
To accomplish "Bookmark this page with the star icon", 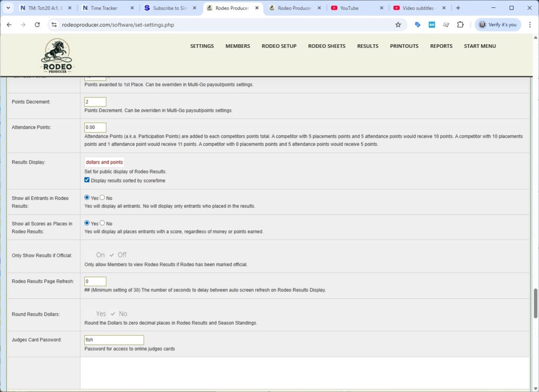I will pyautogui.click(x=398, y=24).
